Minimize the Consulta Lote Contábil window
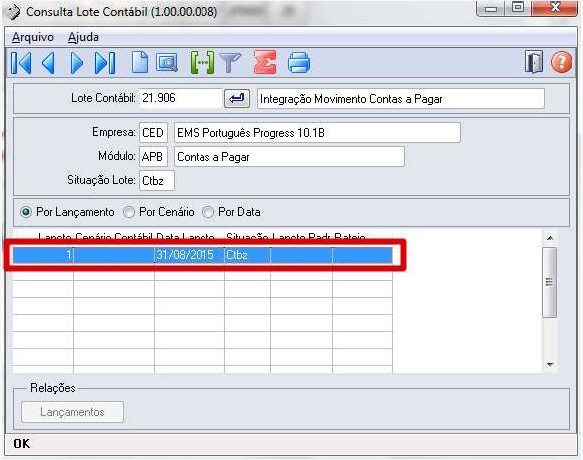 pyautogui.click(x=490, y=9)
